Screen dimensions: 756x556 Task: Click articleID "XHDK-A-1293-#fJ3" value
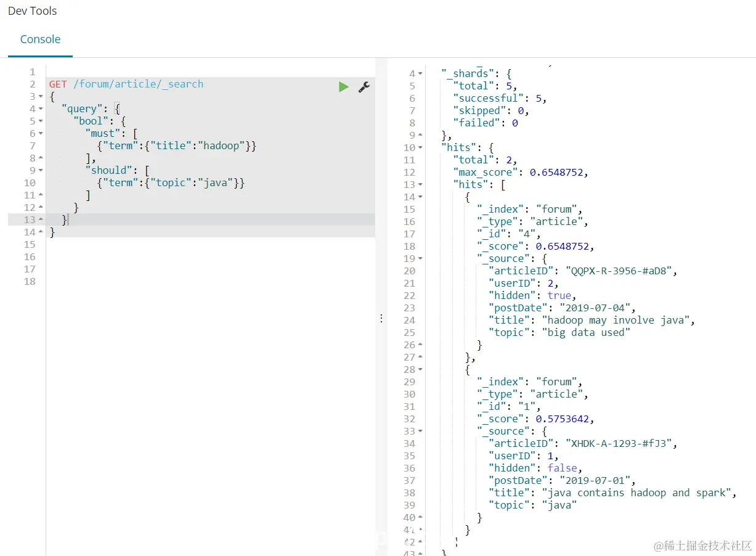coord(617,444)
